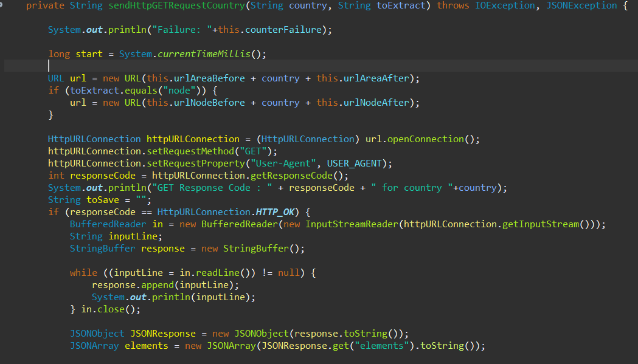Click the urlAreaBefore field
638x364 pixels.
pyautogui.click(x=210, y=78)
